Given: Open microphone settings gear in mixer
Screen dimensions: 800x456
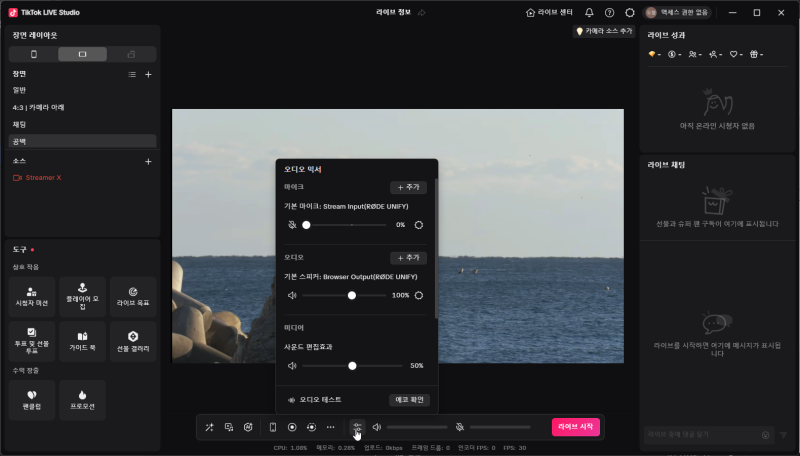Looking at the screenshot, I should [x=419, y=225].
